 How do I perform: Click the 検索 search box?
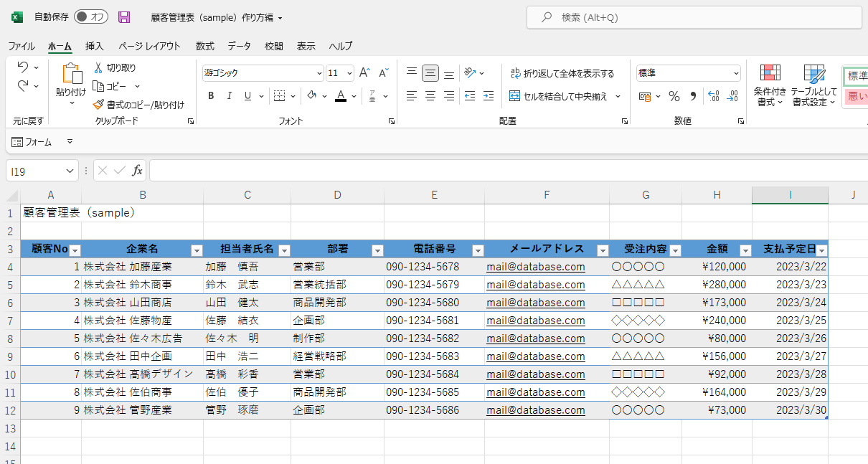[x=694, y=17]
